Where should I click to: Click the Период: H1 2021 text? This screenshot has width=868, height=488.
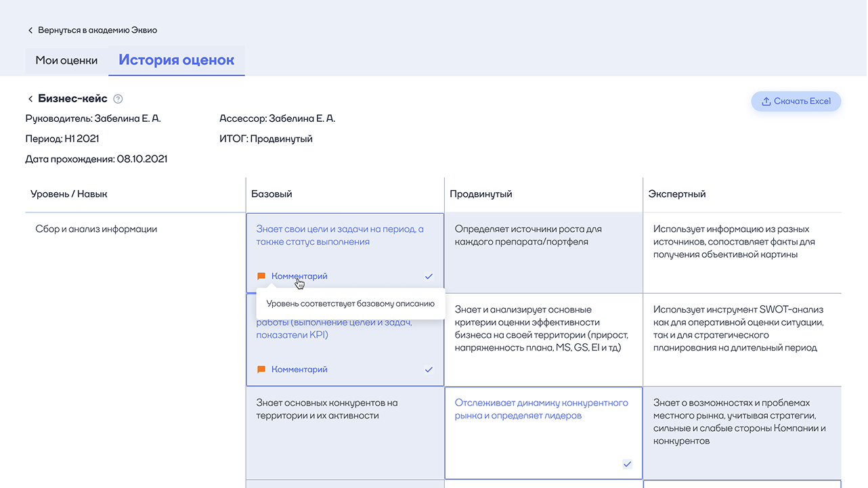(62, 139)
